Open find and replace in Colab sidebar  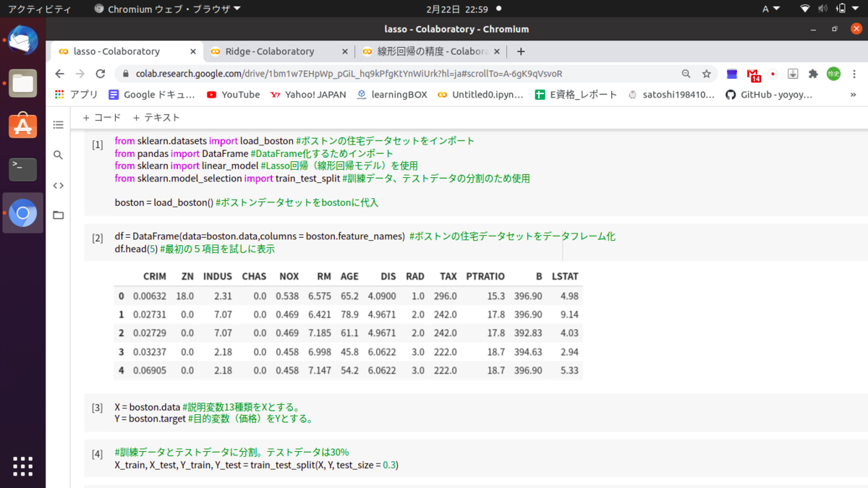pos(59,155)
